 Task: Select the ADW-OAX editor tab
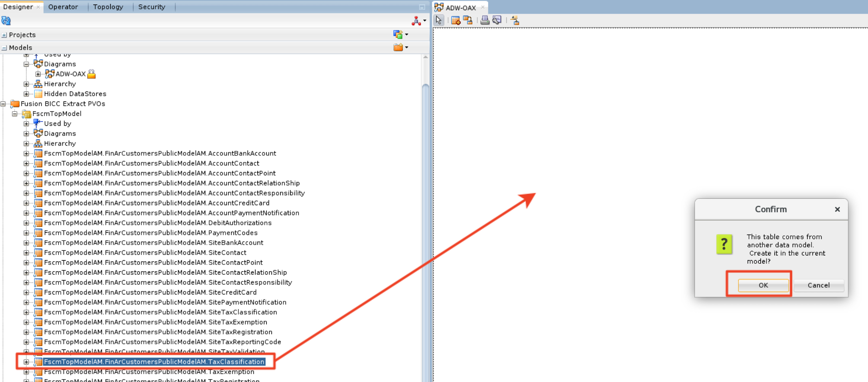point(460,8)
